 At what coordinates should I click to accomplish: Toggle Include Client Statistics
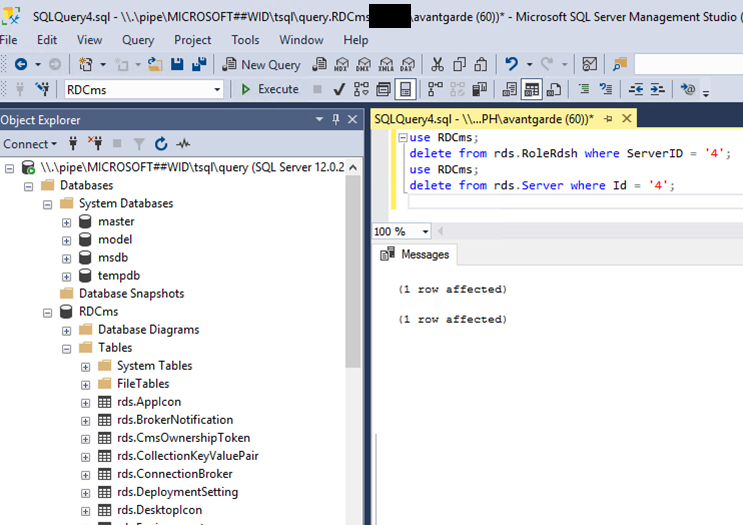click(480, 89)
